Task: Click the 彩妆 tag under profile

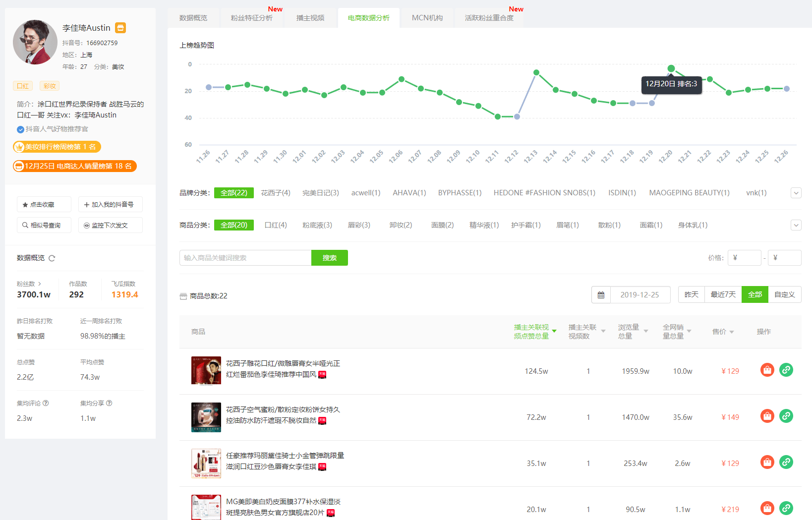Action: point(50,86)
